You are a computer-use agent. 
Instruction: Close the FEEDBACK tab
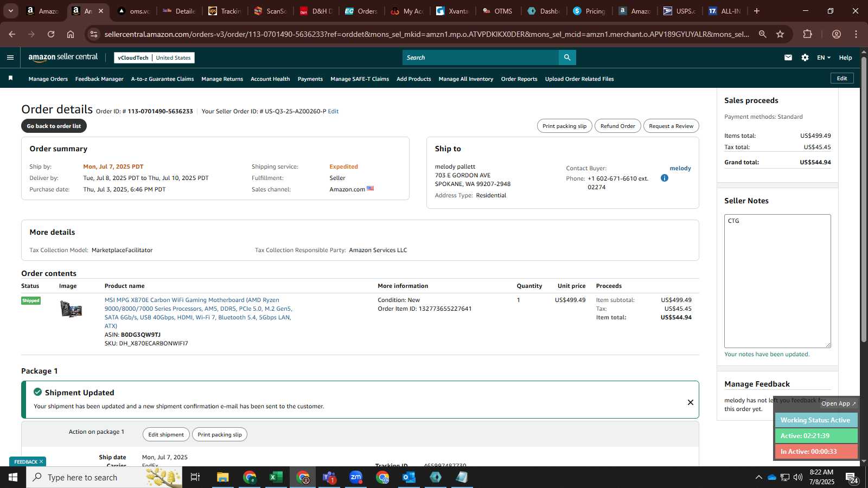[41, 461]
